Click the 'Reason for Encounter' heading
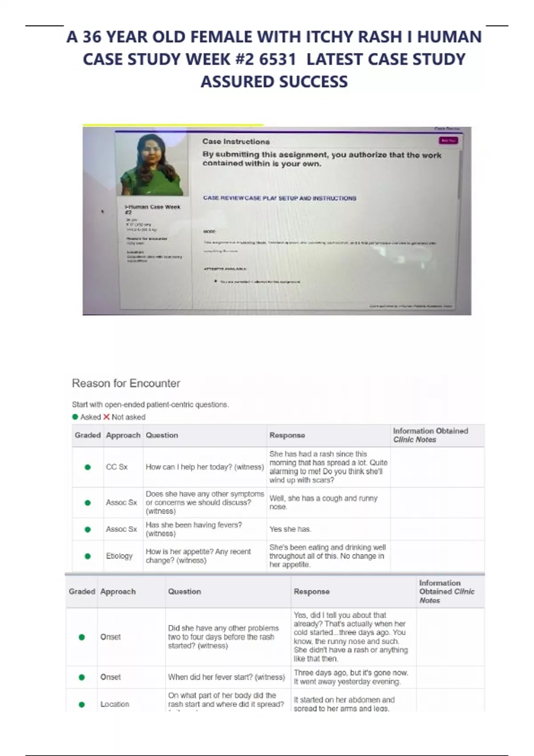 (126, 383)
